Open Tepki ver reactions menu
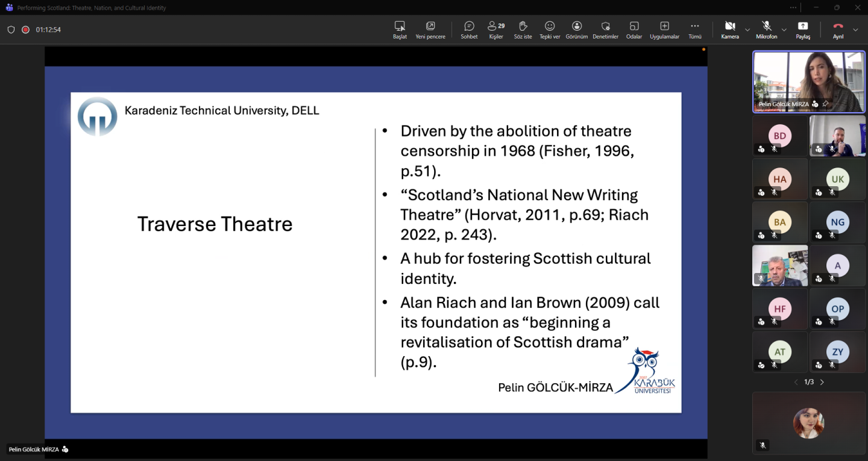The height and width of the screenshot is (461, 868). (550, 30)
